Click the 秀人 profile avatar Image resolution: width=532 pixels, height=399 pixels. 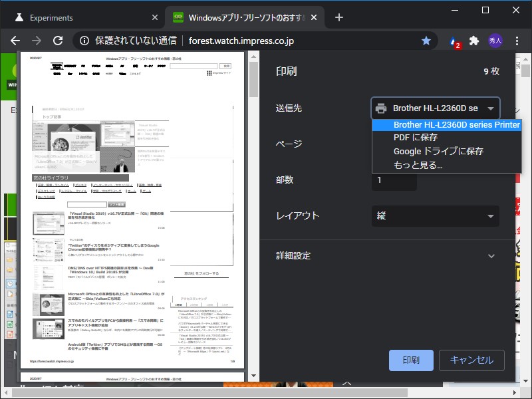click(x=497, y=40)
